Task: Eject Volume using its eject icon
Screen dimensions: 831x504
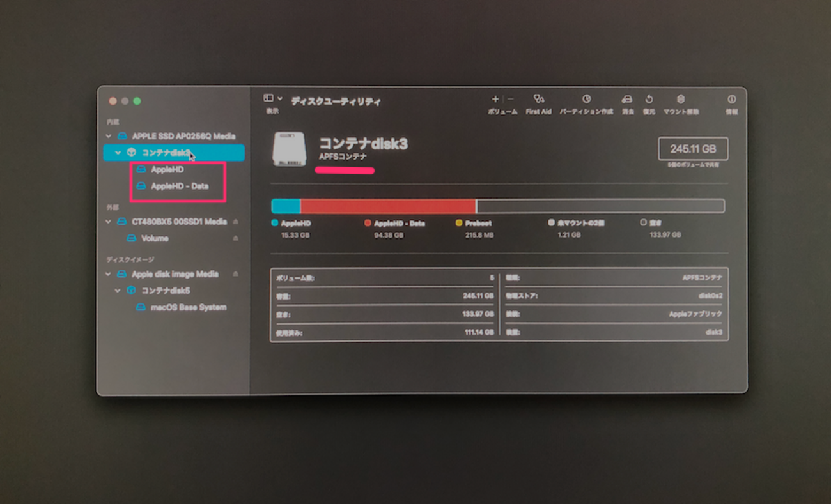Action: point(235,238)
